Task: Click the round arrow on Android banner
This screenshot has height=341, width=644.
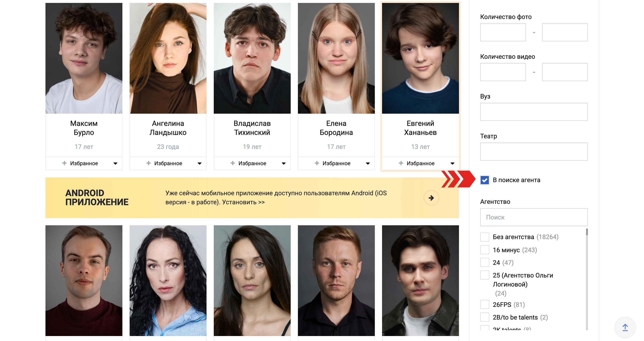Action: [431, 198]
